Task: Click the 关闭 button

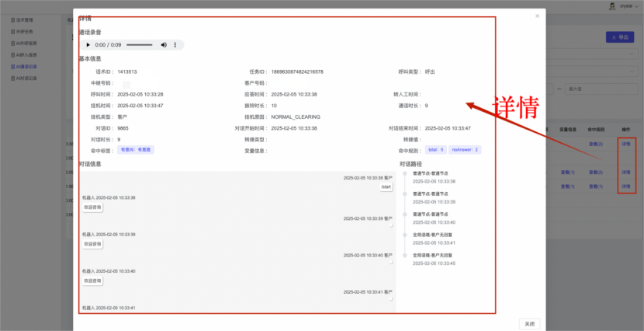Action: click(529, 323)
